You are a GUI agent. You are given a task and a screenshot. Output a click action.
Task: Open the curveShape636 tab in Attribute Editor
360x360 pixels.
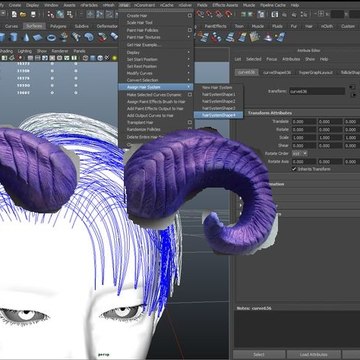pyautogui.click(x=277, y=72)
